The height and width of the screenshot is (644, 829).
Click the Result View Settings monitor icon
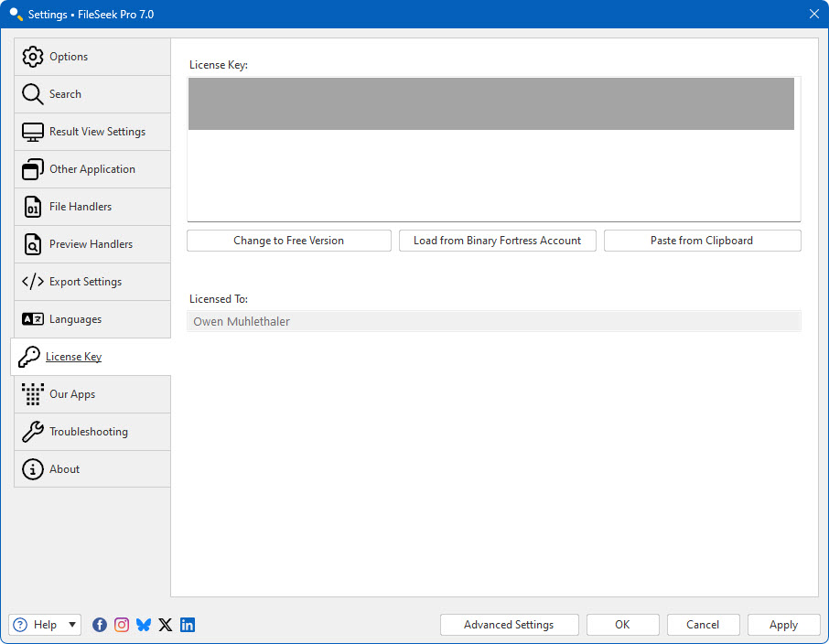pyautogui.click(x=33, y=132)
